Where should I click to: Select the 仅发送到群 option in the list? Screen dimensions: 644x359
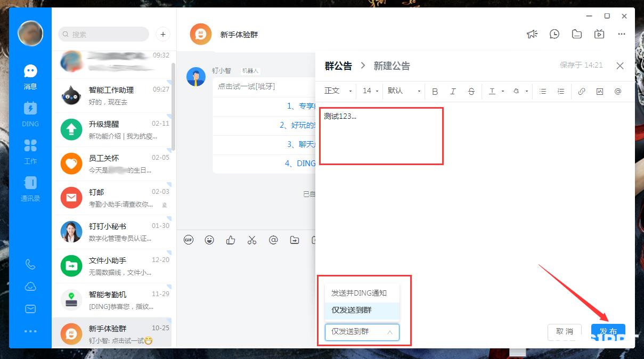[362, 310]
